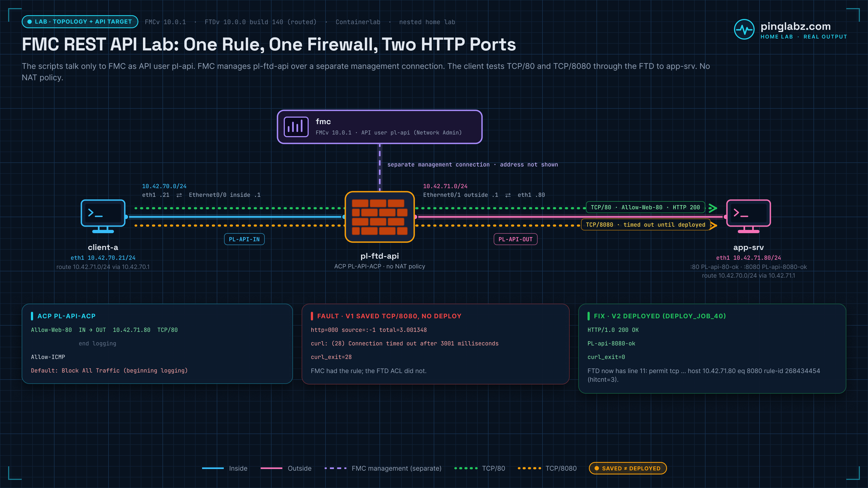Viewport: 868px width, 488px height.
Task: Click the orange dot in SAVED ≠ DEPLOYED badge
Action: (x=597, y=468)
